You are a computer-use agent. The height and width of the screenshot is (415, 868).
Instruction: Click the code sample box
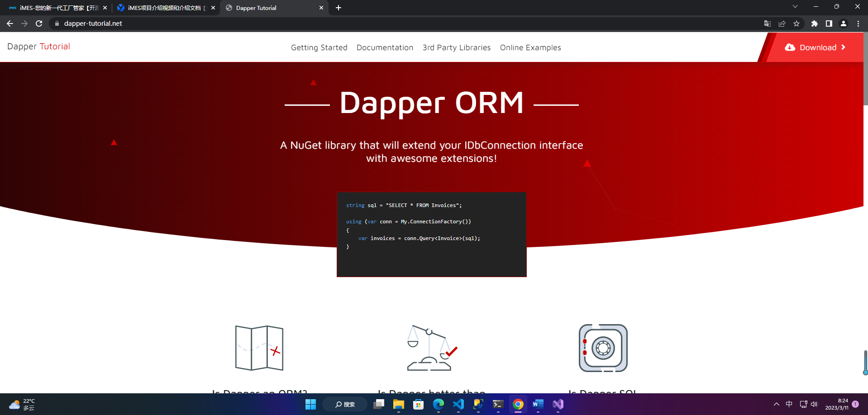point(432,235)
